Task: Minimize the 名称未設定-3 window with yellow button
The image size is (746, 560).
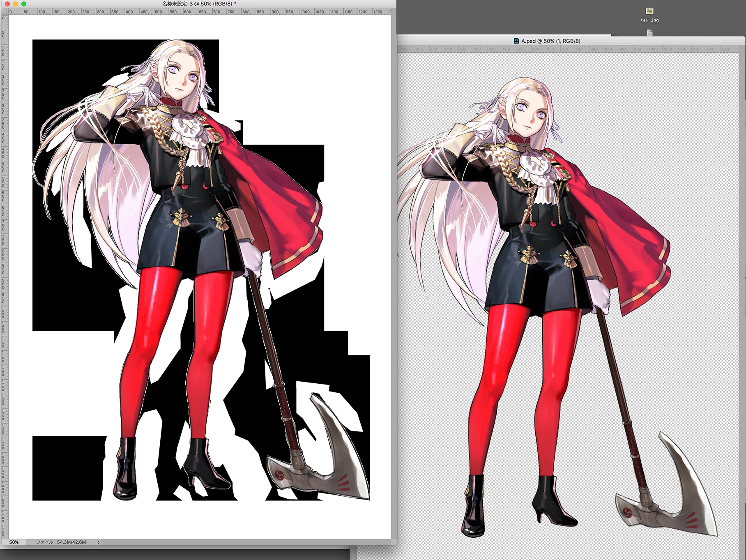Action: [x=16, y=4]
